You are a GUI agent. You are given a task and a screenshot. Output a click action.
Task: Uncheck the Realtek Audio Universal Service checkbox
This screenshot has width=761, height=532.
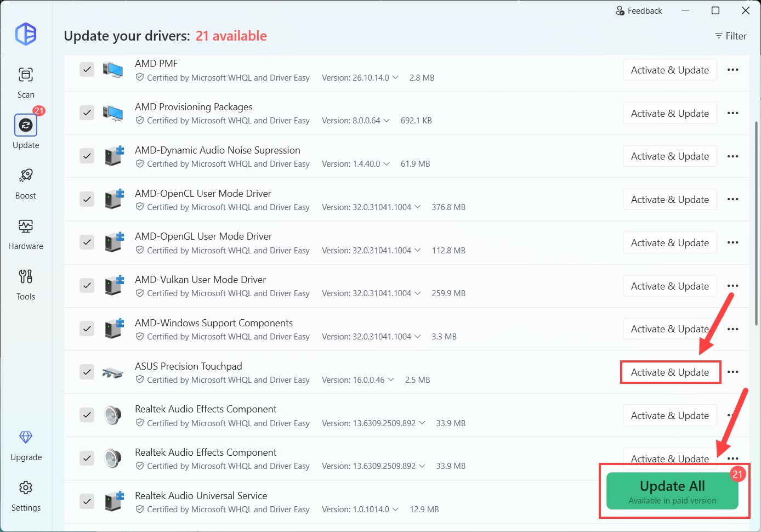tap(87, 501)
